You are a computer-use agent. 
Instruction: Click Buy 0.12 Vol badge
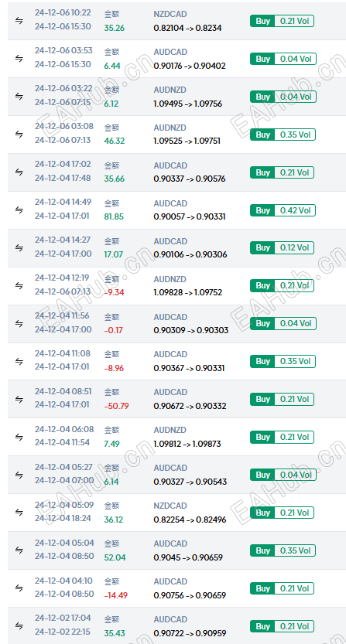click(x=282, y=247)
